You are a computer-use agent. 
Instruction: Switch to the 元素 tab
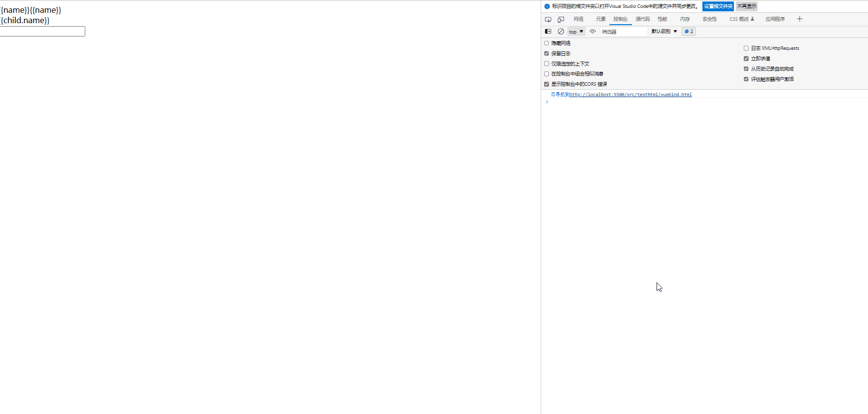point(600,19)
